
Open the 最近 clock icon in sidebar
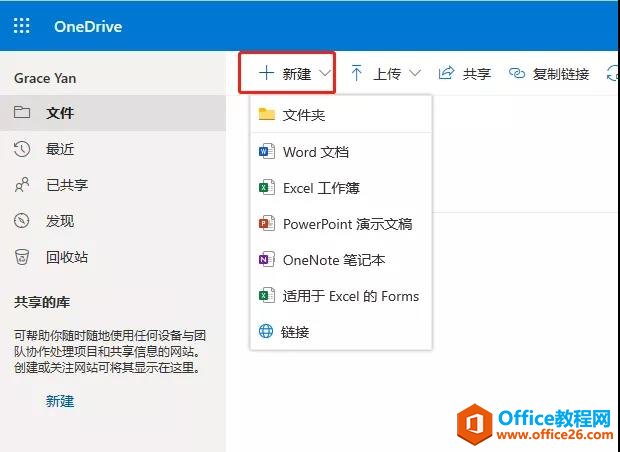point(22,149)
